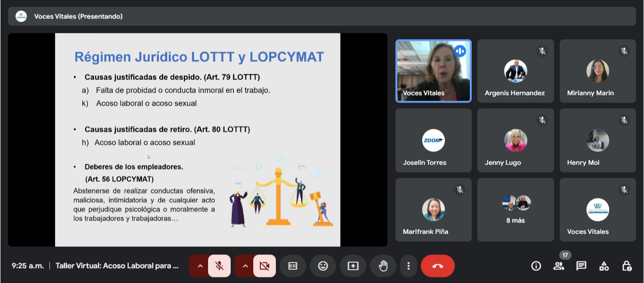Open video settings chevron next to camera
644x283 pixels.
point(245,266)
